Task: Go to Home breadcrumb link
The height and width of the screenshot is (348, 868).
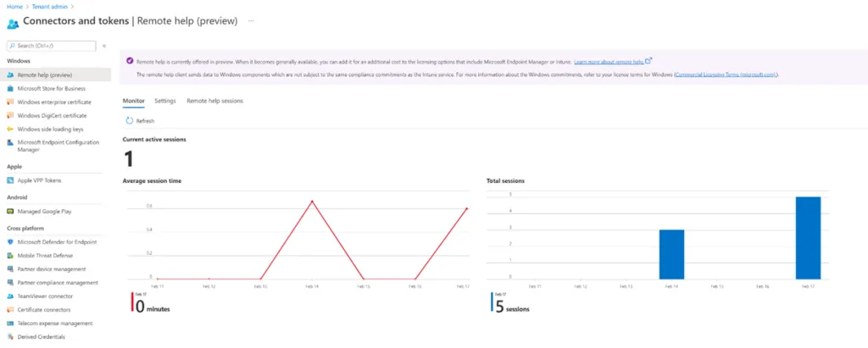Action: pos(14,7)
